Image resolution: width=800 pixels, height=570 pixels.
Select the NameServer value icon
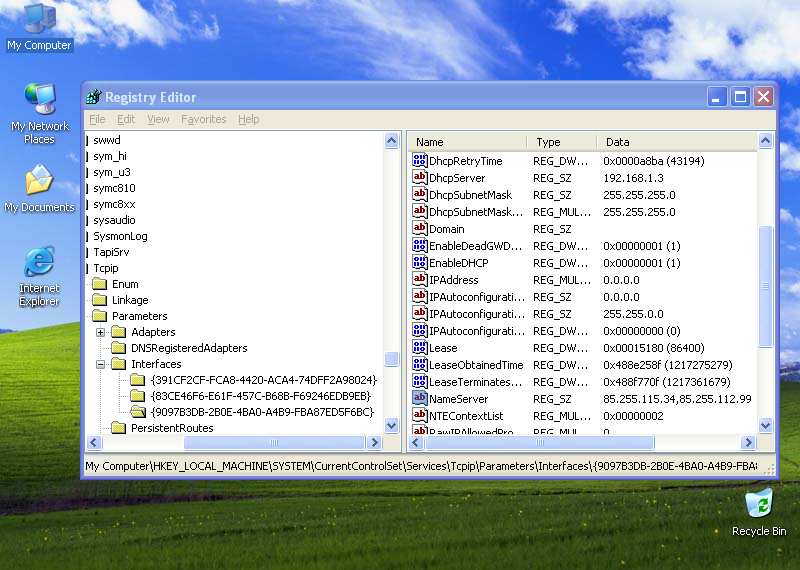click(419, 399)
